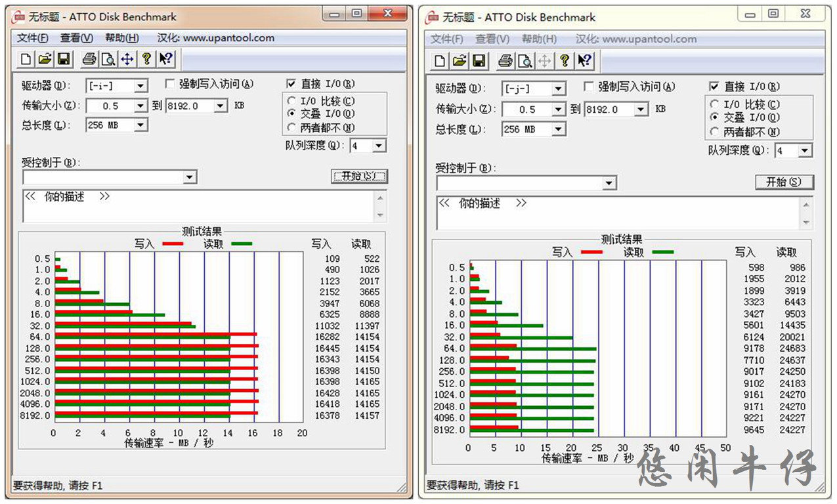
Task: Click Save icon in right window toolbar
Action: pos(479,61)
